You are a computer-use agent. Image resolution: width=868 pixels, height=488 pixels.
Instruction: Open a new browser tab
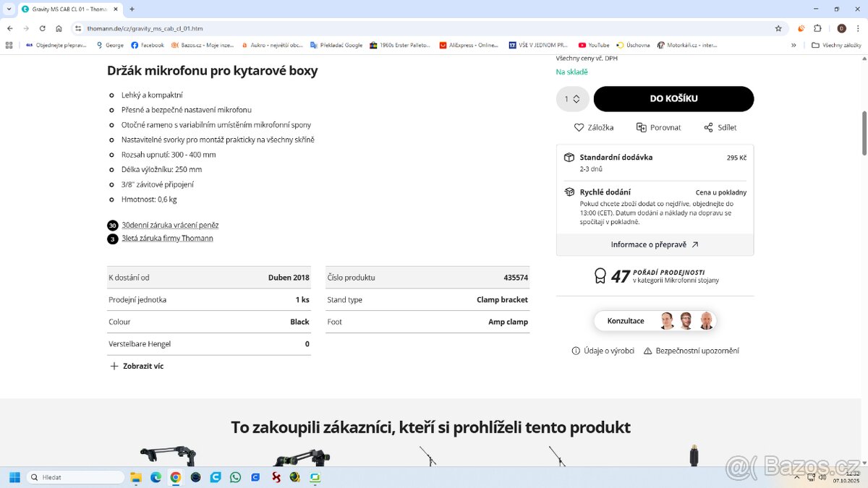(132, 9)
